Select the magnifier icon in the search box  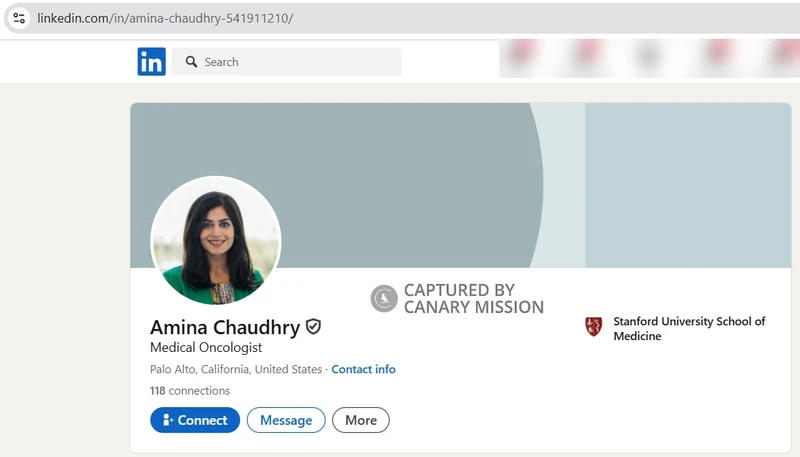[x=191, y=62]
